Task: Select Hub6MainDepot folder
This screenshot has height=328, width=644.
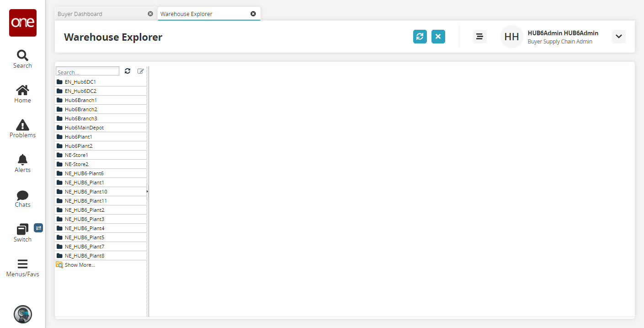Action: (101, 128)
